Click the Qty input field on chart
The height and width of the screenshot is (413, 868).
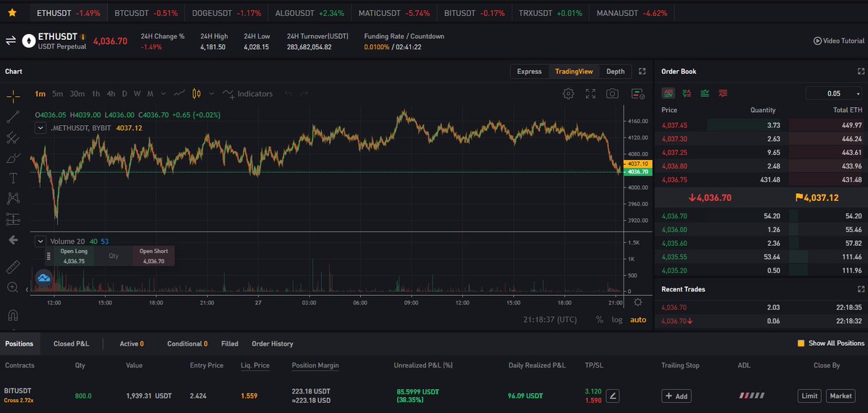click(x=113, y=256)
